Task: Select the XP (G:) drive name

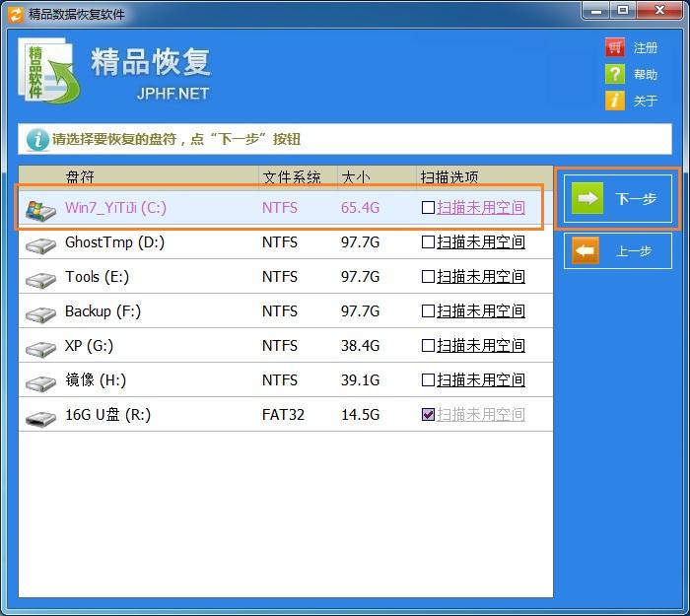Action: [x=89, y=345]
